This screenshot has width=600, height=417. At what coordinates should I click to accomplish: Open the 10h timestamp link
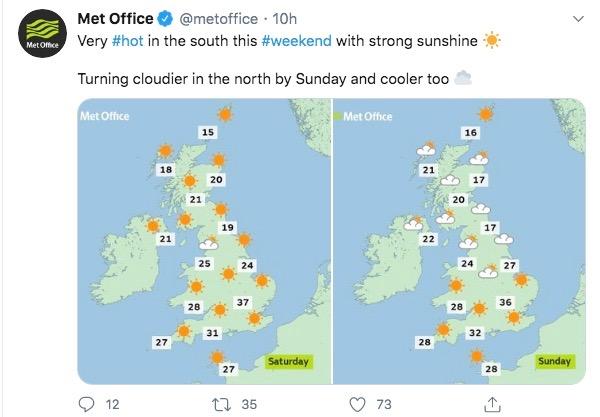coord(284,19)
